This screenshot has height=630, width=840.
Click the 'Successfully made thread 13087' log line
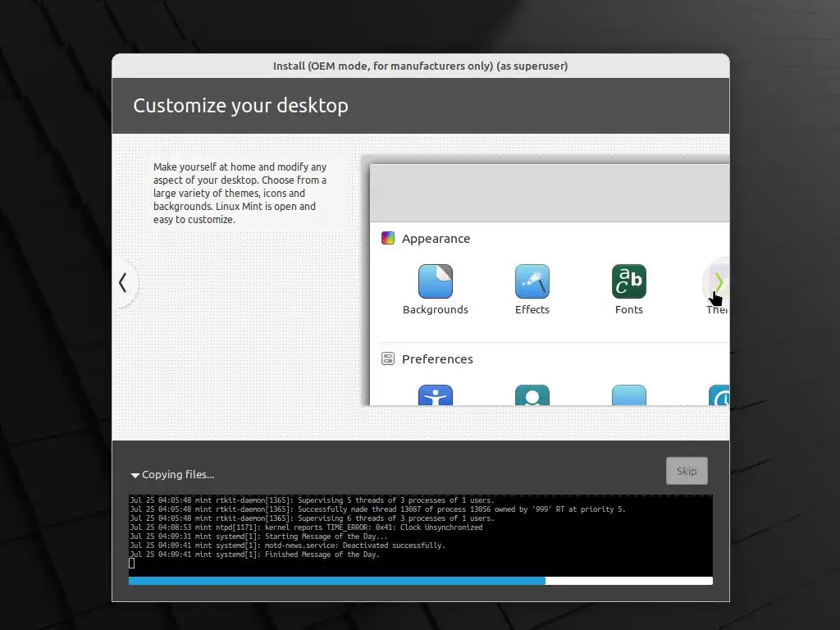[377, 509]
